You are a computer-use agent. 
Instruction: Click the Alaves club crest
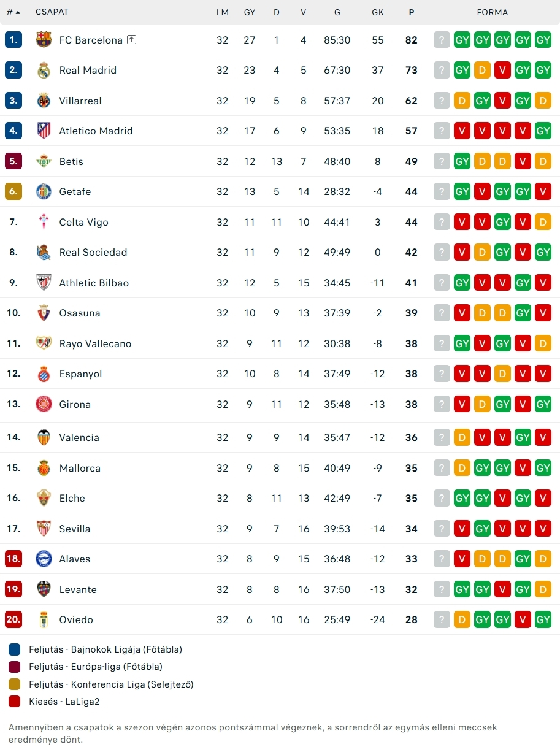44,559
